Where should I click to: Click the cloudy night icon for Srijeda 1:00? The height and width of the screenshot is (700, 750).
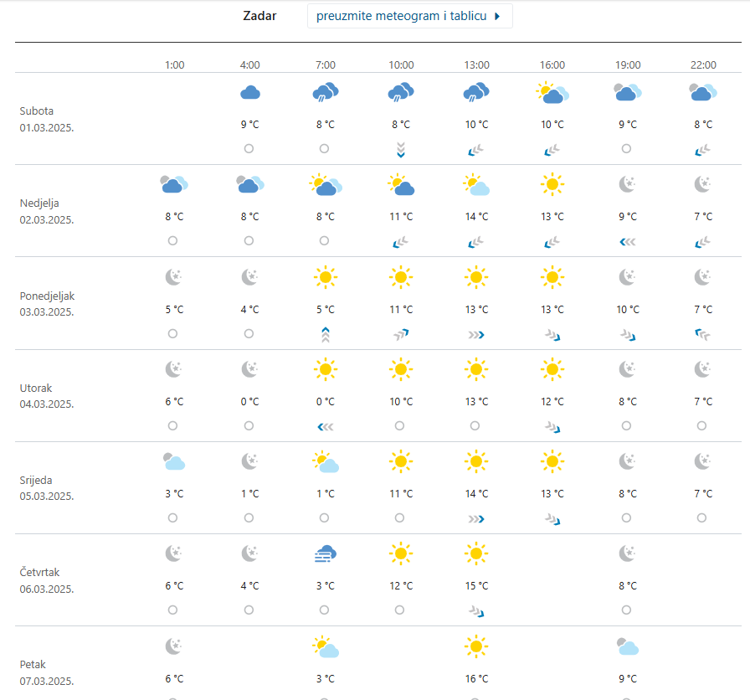173,461
